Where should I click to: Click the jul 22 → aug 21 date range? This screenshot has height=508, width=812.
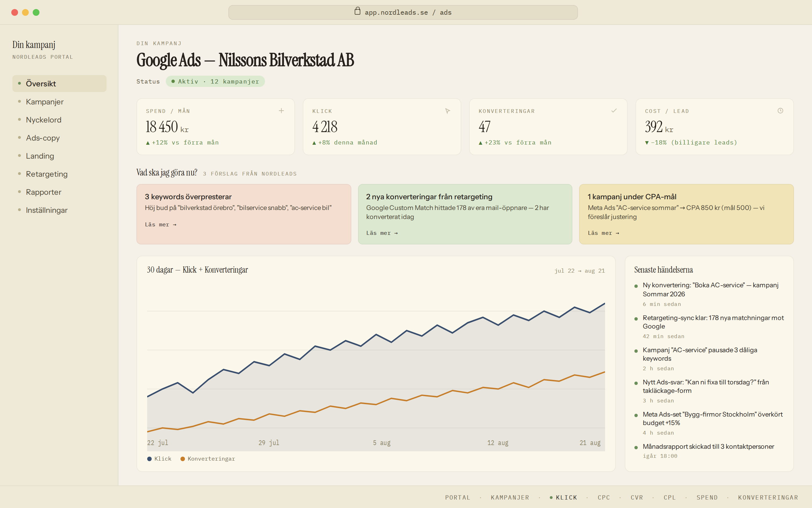pyautogui.click(x=579, y=271)
